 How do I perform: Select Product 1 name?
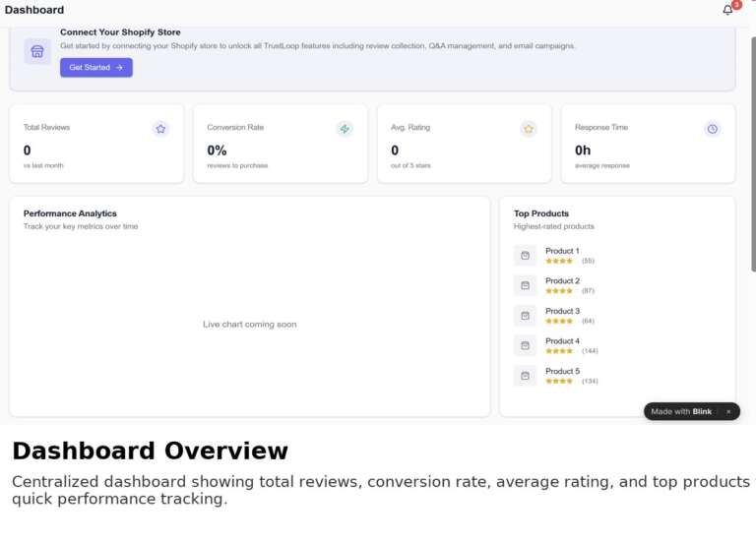(562, 251)
